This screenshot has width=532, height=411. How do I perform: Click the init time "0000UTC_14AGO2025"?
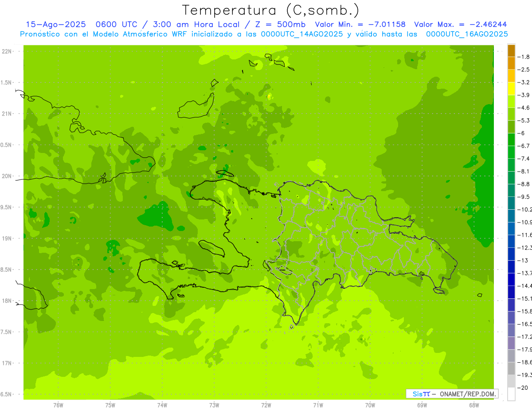(302, 34)
